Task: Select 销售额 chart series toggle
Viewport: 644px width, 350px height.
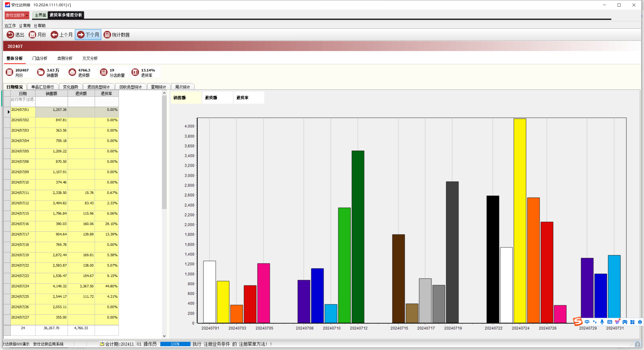Action: click(180, 98)
